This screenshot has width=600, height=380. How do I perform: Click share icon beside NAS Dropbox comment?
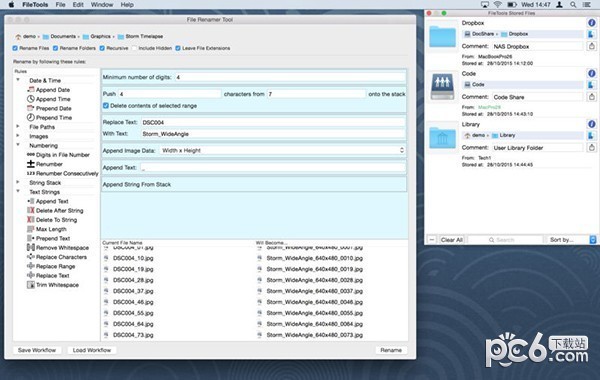pyautogui.click(x=592, y=46)
